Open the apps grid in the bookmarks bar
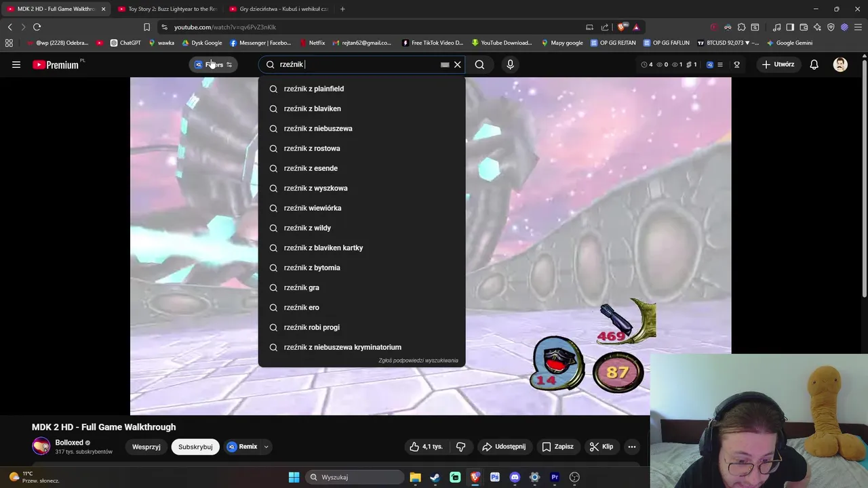 click(9, 43)
